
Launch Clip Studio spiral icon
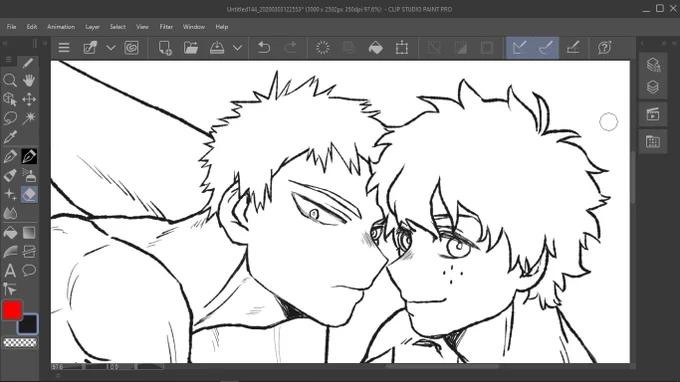pyautogui.click(x=131, y=48)
